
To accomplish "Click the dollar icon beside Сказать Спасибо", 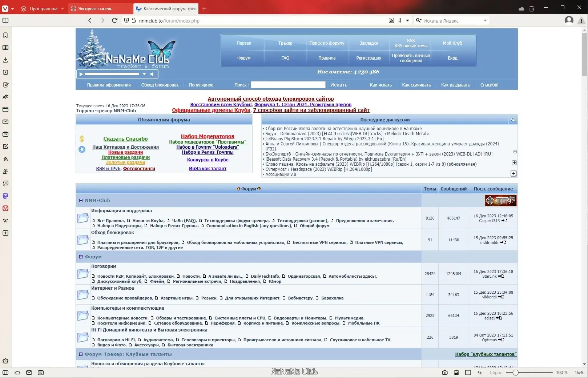I will (x=82, y=138).
